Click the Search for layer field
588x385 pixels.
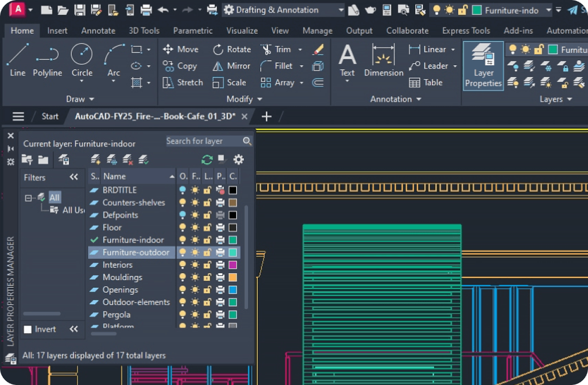pos(206,141)
